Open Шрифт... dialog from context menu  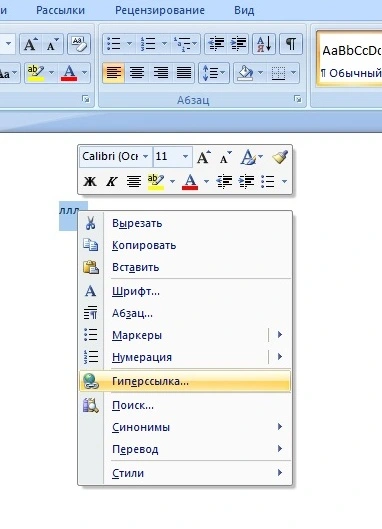[185, 291]
